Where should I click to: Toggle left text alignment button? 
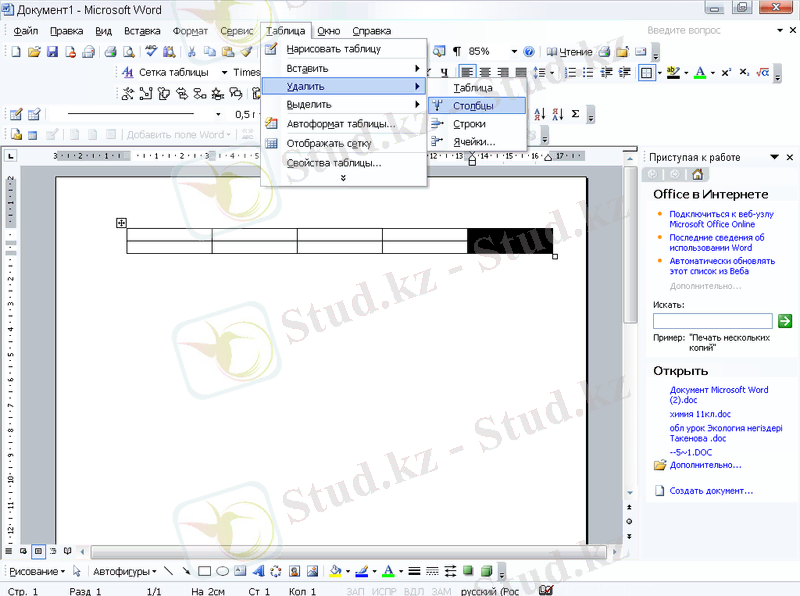468,72
